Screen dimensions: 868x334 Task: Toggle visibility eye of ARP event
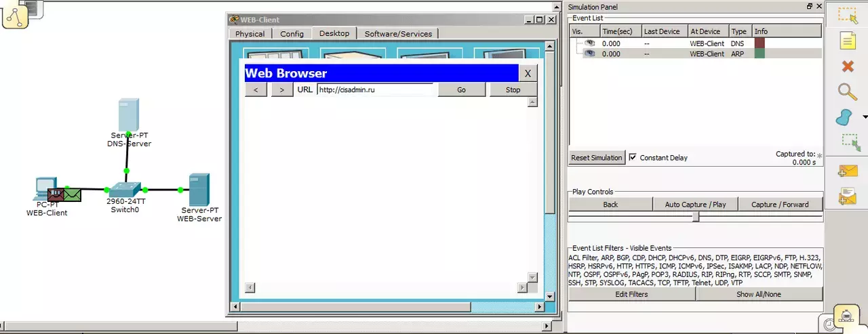click(591, 54)
